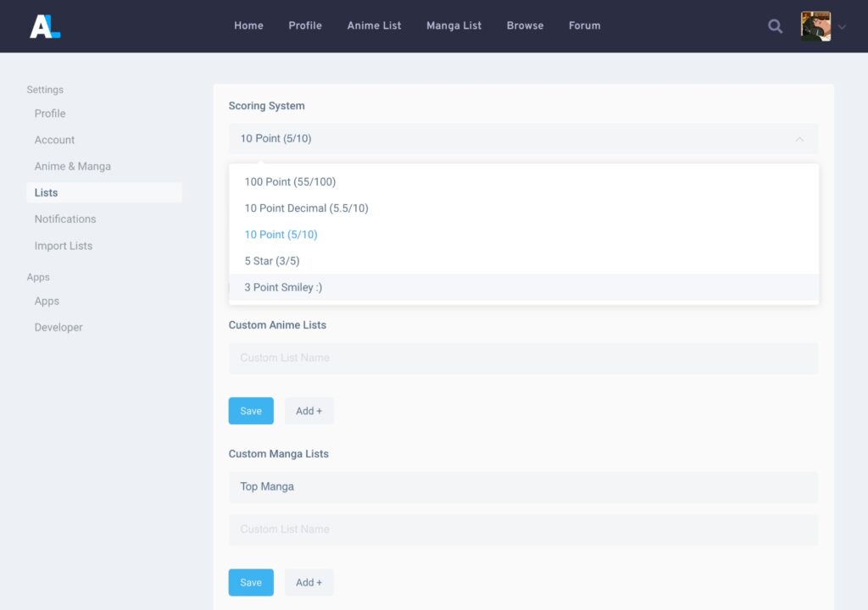Open Notifications settings in sidebar
The height and width of the screenshot is (610, 868).
(65, 219)
